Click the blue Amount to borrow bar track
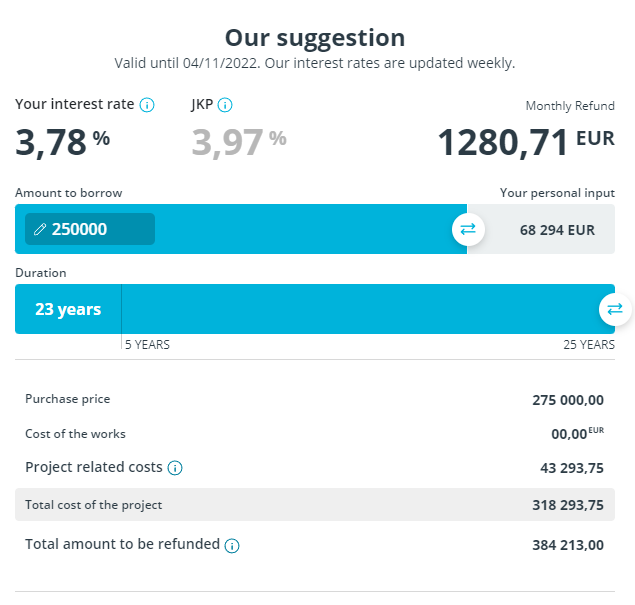The width and height of the screenshot is (635, 605). pyautogui.click(x=304, y=229)
